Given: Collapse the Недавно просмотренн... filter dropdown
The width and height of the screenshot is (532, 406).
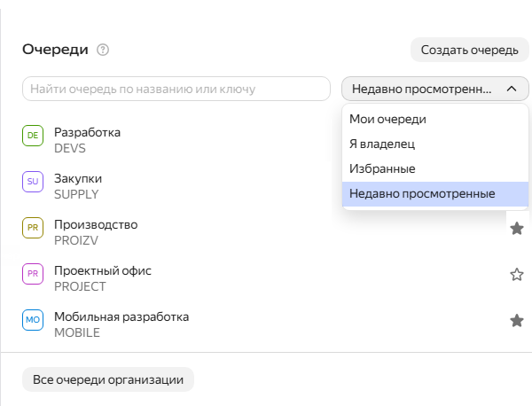Looking at the screenshot, I should pyautogui.click(x=435, y=89).
